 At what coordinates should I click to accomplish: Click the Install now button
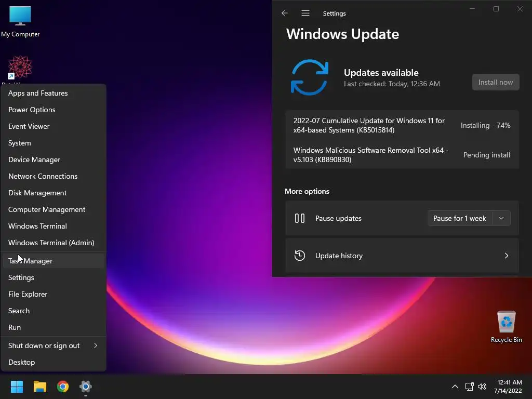(x=495, y=82)
